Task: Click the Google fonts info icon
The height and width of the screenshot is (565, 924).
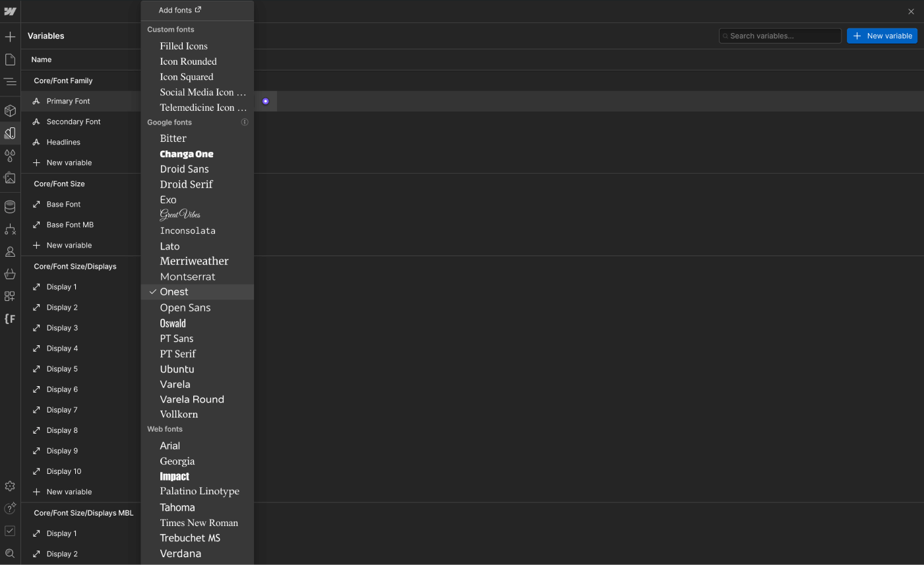Action: coord(245,122)
